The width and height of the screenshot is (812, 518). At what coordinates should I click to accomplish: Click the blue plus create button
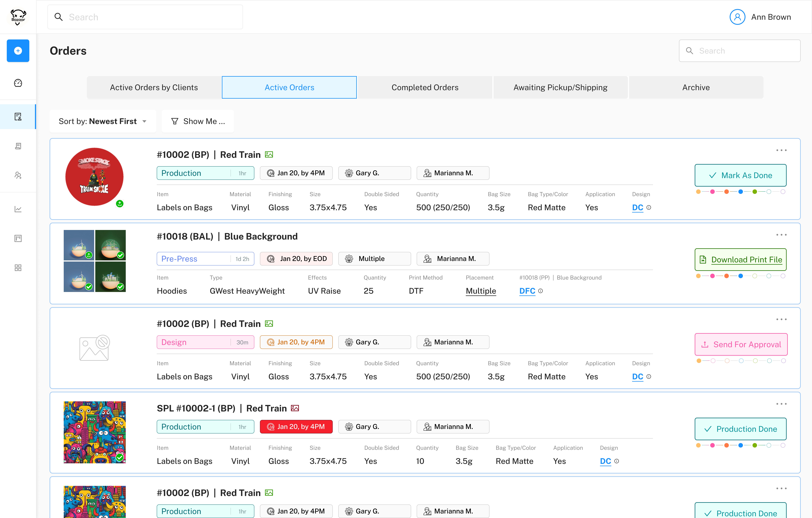(x=18, y=51)
